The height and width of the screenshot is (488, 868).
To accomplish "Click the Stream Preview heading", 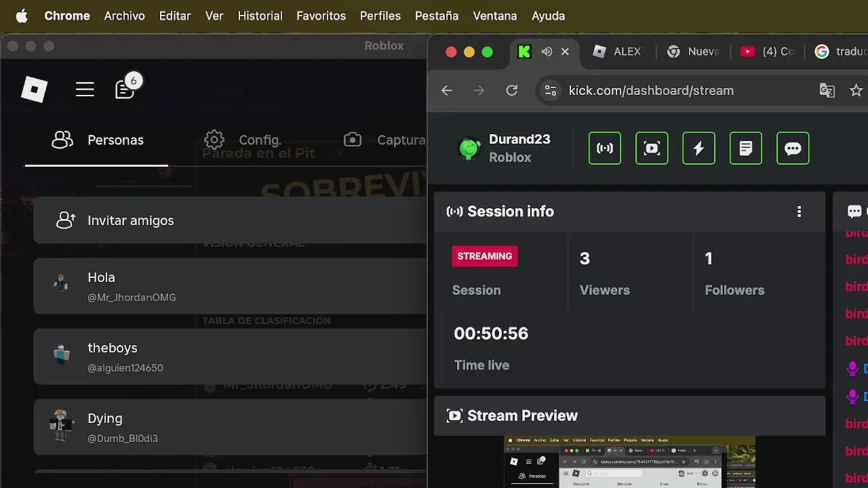I will [x=523, y=415].
